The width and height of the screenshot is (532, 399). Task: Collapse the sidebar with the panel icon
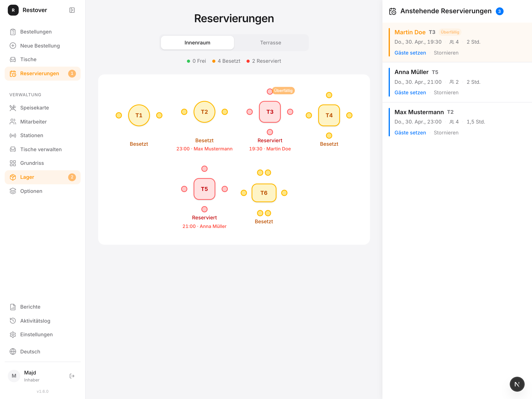pyautogui.click(x=72, y=10)
